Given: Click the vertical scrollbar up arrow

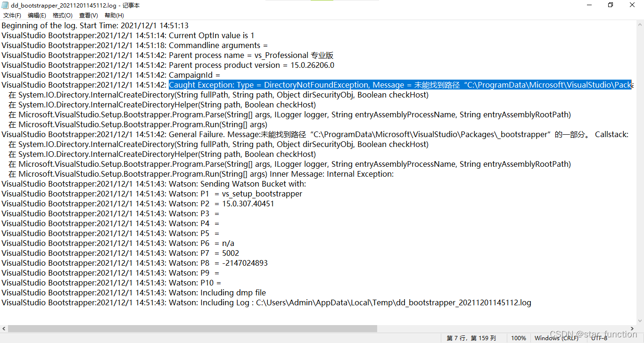Looking at the screenshot, I should (640, 24).
